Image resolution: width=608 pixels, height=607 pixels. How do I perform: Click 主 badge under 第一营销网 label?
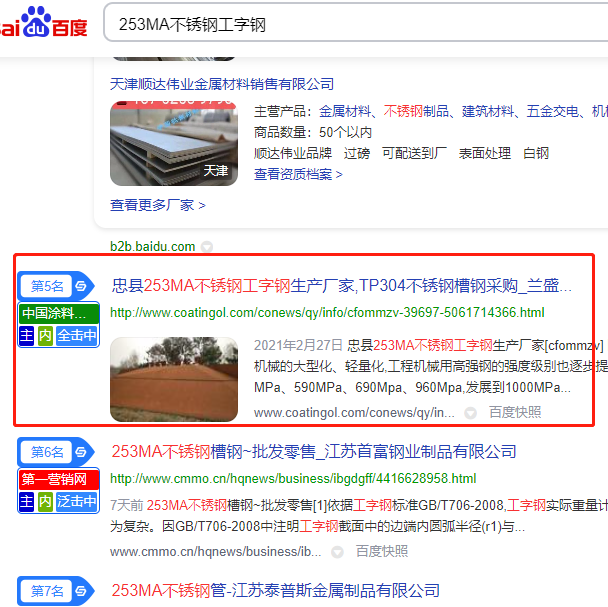coord(26,502)
